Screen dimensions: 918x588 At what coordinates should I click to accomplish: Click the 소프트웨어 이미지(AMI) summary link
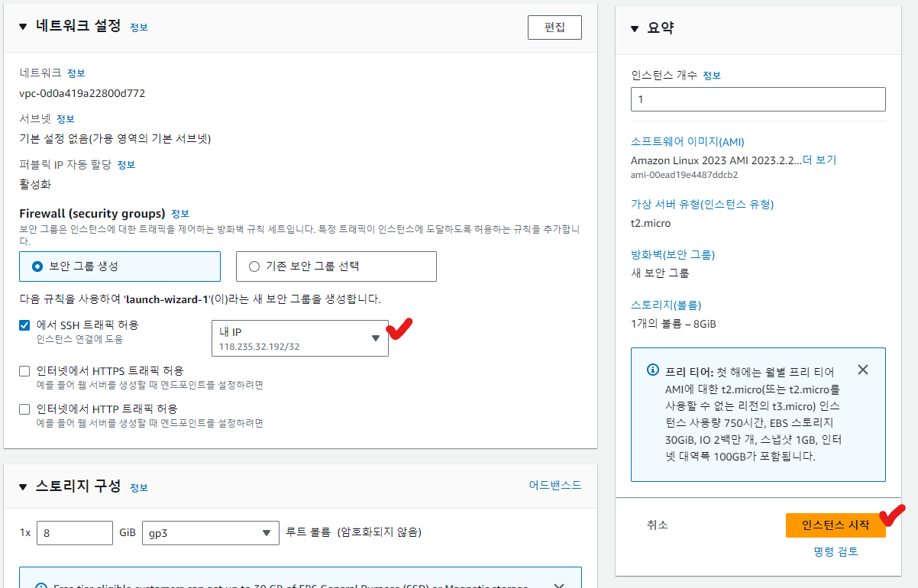[687, 142]
